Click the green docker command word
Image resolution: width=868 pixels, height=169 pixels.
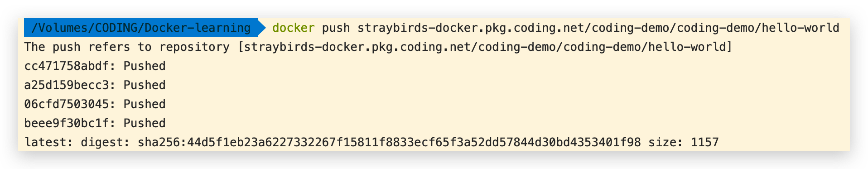pos(293,28)
